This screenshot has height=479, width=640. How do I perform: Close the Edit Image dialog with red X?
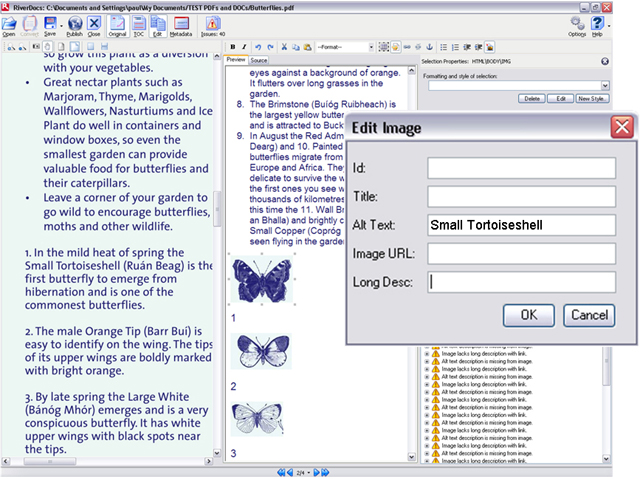click(x=622, y=127)
